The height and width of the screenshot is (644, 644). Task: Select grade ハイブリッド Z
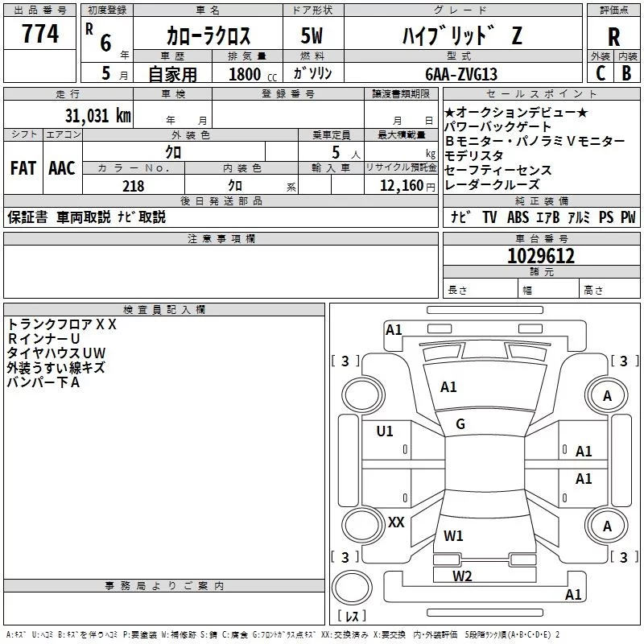[x=462, y=35]
